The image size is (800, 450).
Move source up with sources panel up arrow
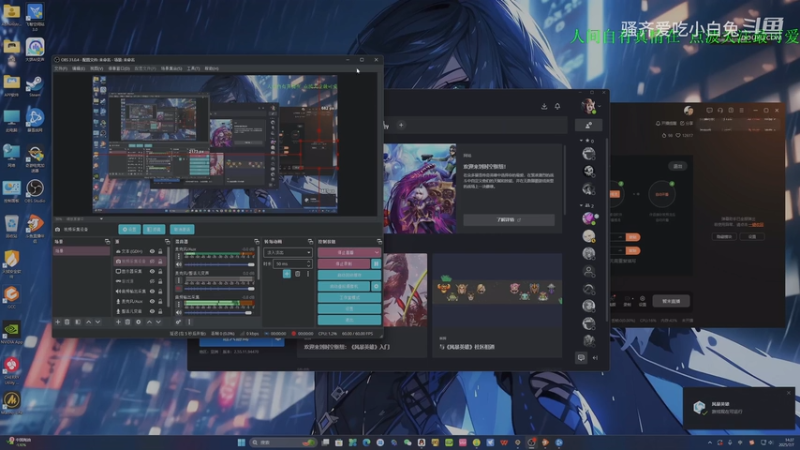pyautogui.click(x=149, y=322)
